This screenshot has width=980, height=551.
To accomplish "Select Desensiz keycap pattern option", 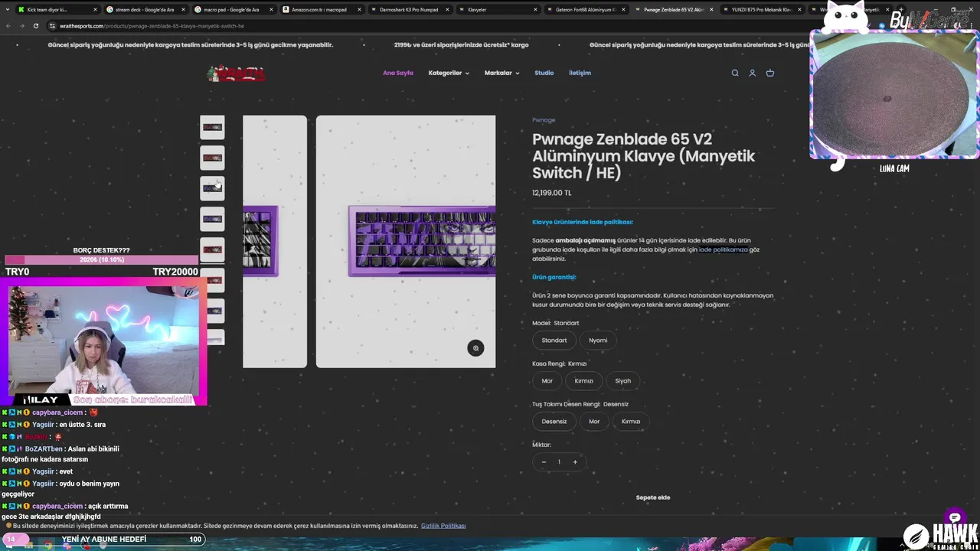I will [x=554, y=422].
